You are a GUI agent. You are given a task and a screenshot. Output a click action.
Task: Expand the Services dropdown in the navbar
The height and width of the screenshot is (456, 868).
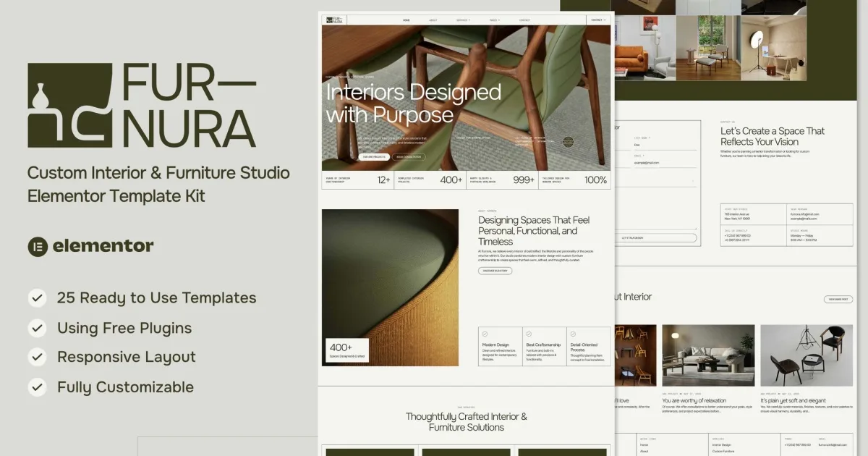463,20
